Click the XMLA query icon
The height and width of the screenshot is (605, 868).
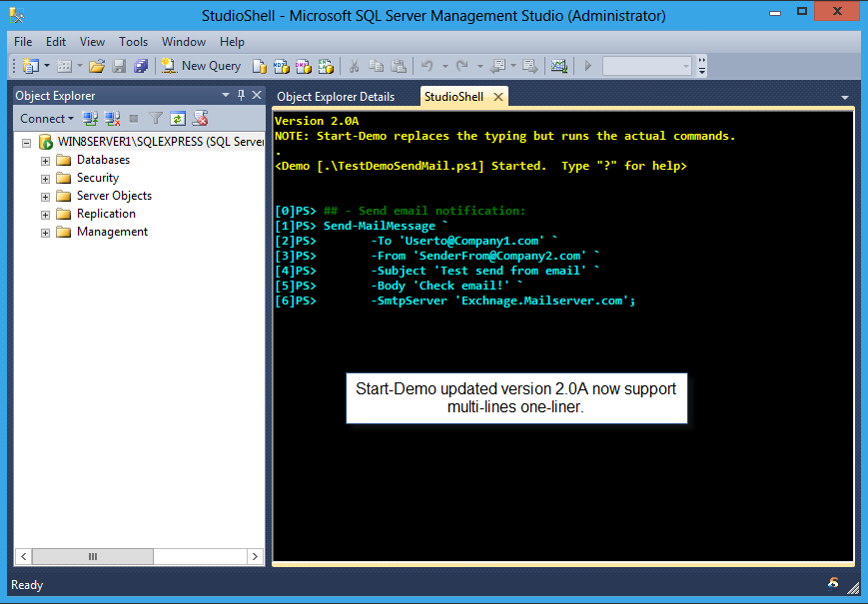click(x=326, y=67)
